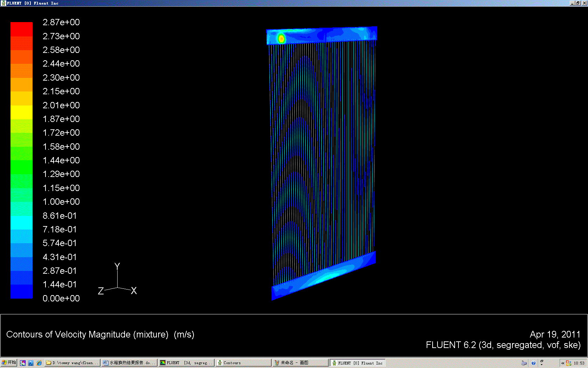Image resolution: width=588 pixels, height=368 pixels.
Task: Open the Windows Start button
Action: click(x=9, y=363)
